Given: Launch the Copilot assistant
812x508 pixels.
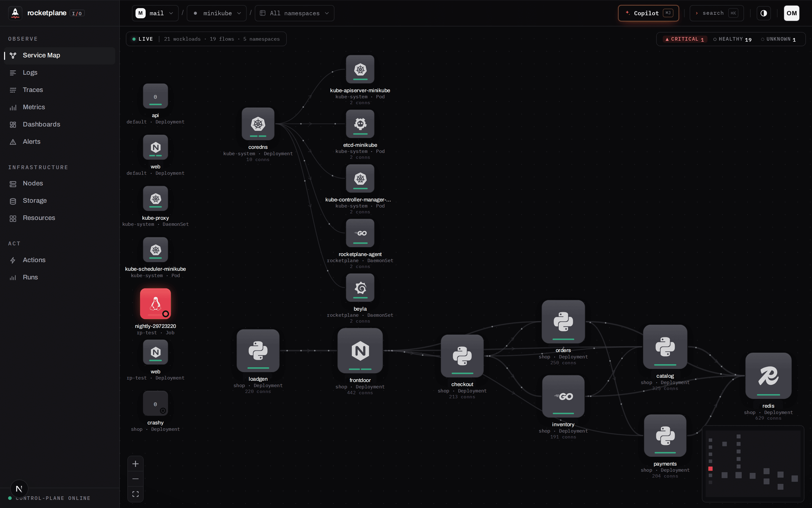Looking at the screenshot, I should pos(648,13).
